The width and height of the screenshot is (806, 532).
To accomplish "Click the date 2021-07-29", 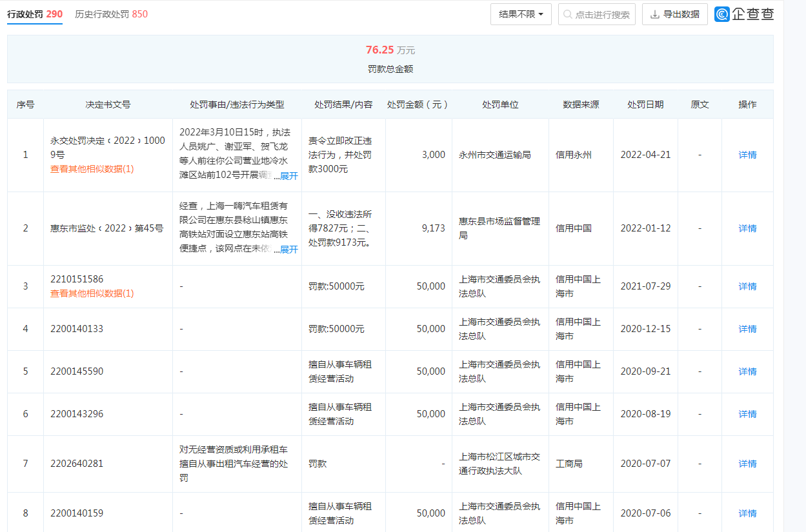I will tap(645, 286).
